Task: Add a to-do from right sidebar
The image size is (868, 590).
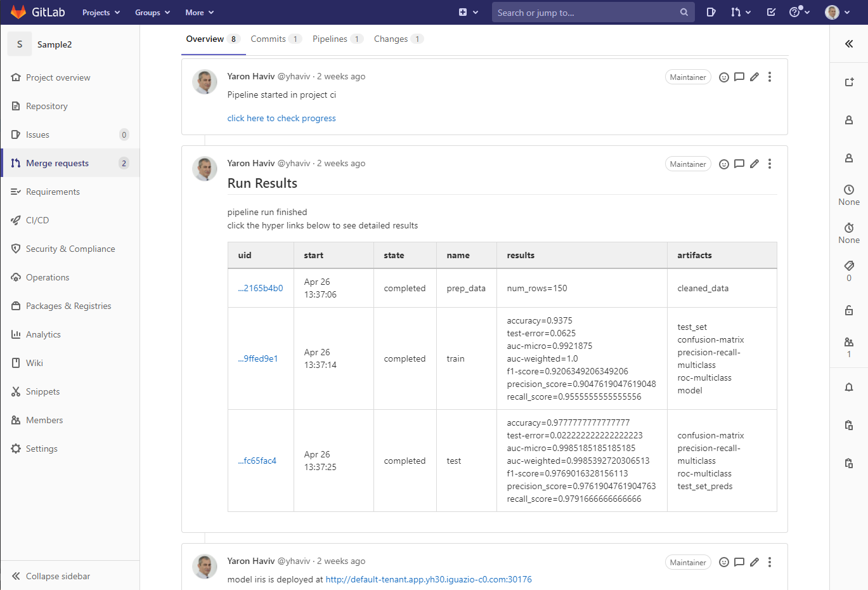Action: (x=849, y=82)
